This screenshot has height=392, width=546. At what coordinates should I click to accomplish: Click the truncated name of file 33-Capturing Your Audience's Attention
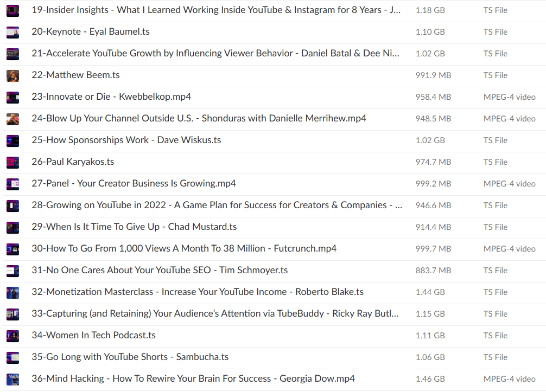[x=216, y=313]
